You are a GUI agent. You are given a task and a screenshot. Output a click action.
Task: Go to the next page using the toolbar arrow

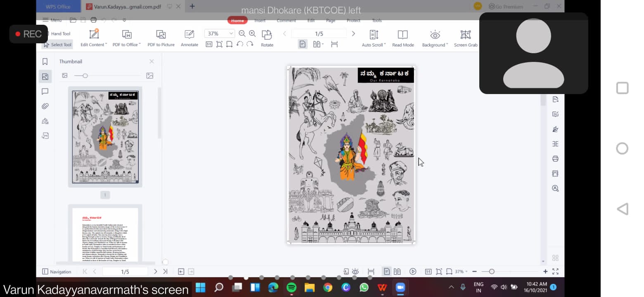353,33
